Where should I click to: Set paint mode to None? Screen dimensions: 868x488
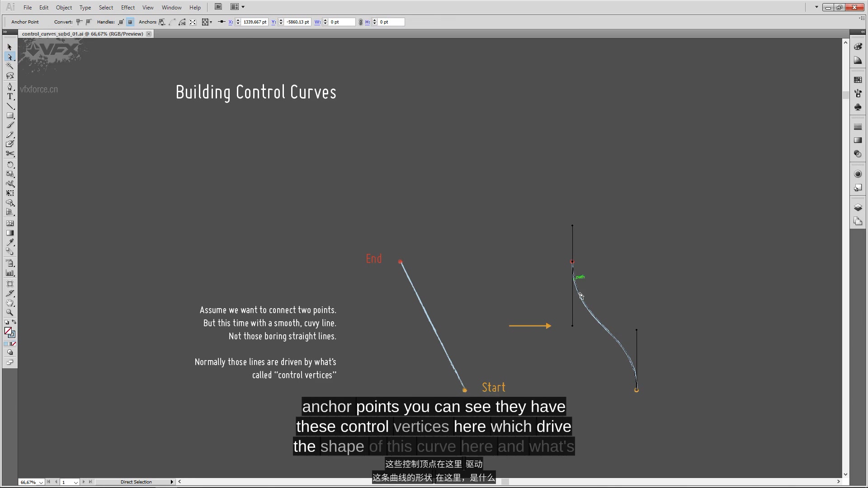(x=14, y=344)
